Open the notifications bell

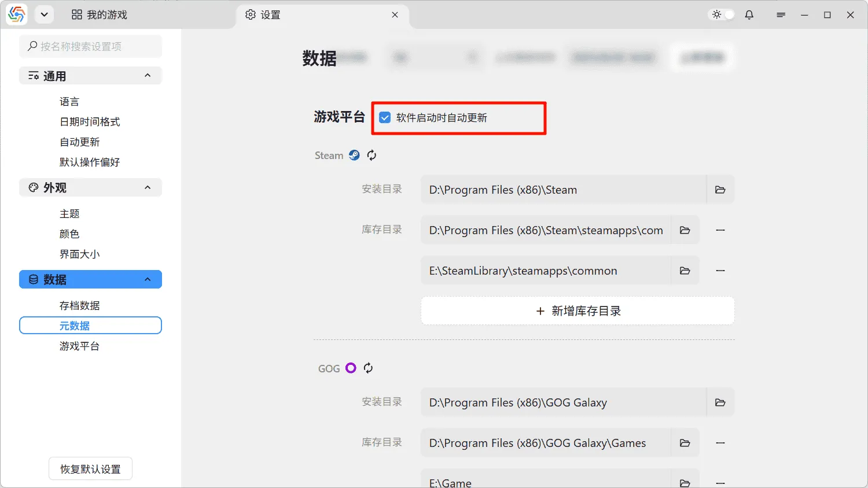pos(749,15)
